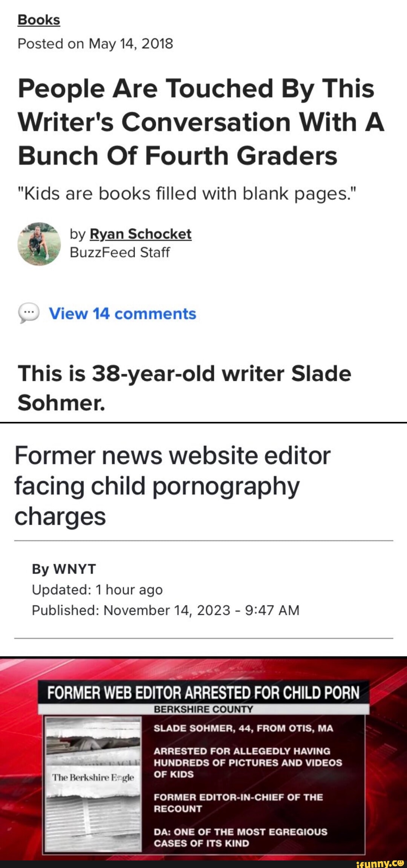Click the BuzzFeed Staff label
Screen dimensions: 407x868
pyautogui.click(x=120, y=252)
